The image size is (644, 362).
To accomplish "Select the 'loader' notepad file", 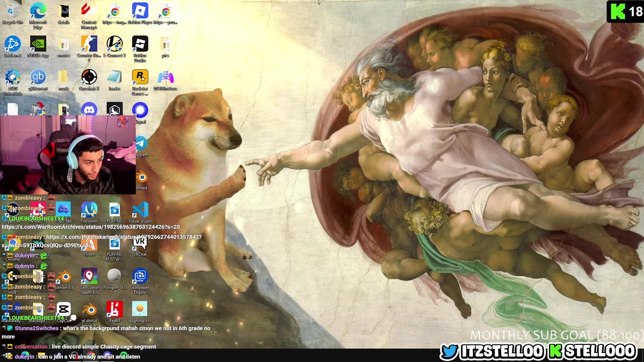I will (115, 80).
